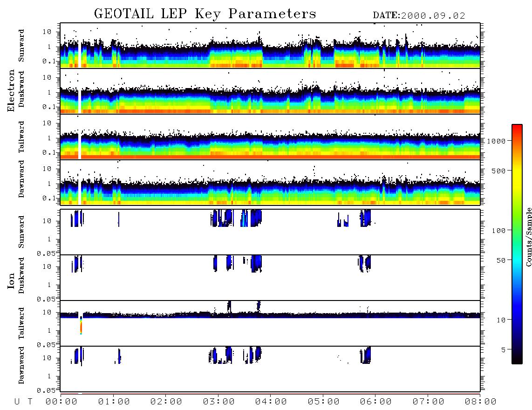This screenshot has height=410, width=532.
Task: Click the '500' colorbar tick label
Action: 499,171
